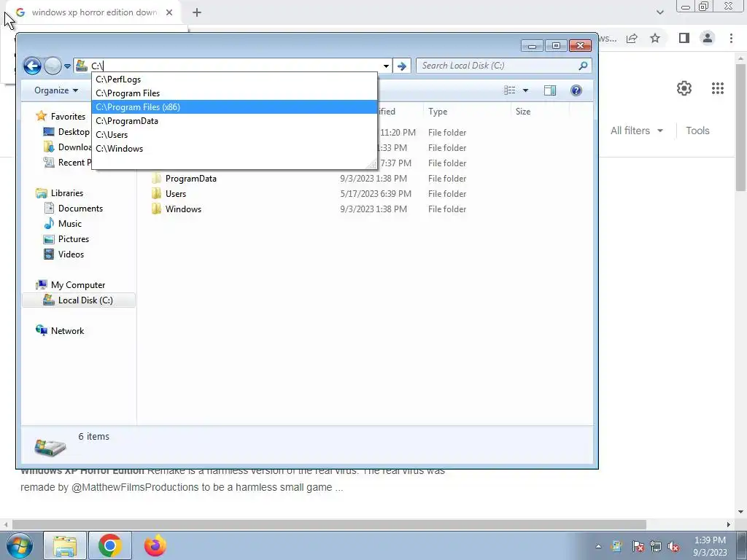Click Google settings gear icon
This screenshot has width=747, height=560.
pyautogui.click(x=684, y=88)
